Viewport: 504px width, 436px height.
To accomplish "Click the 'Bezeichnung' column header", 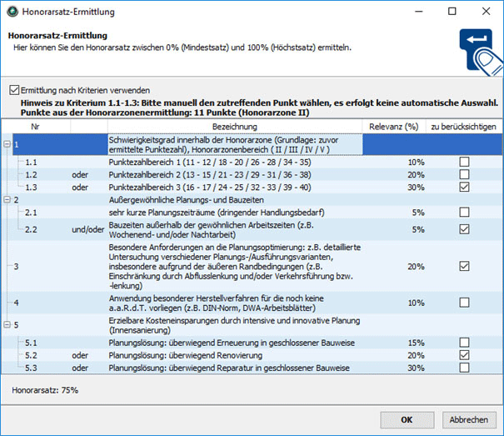I will 235,127.
